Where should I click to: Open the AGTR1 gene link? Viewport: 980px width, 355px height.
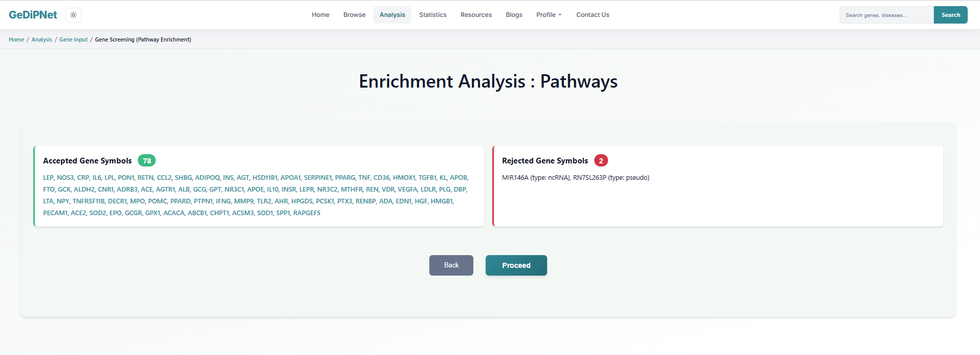coord(165,190)
